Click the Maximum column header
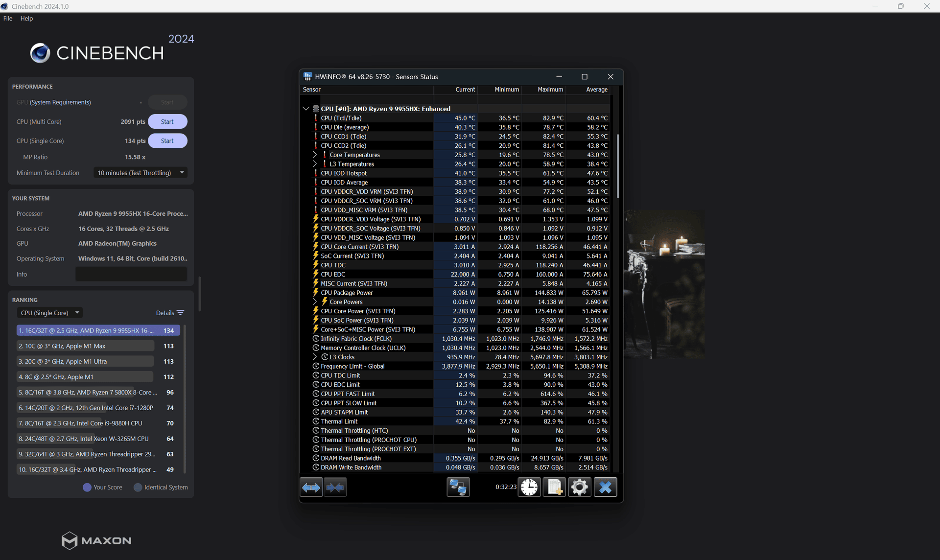Image resolution: width=940 pixels, height=560 pixels. click(x=544, y=90)
